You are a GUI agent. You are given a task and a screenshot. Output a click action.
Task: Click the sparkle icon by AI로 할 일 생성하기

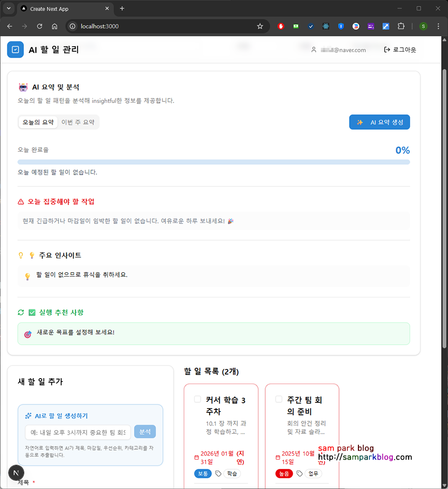pos(28,416)
